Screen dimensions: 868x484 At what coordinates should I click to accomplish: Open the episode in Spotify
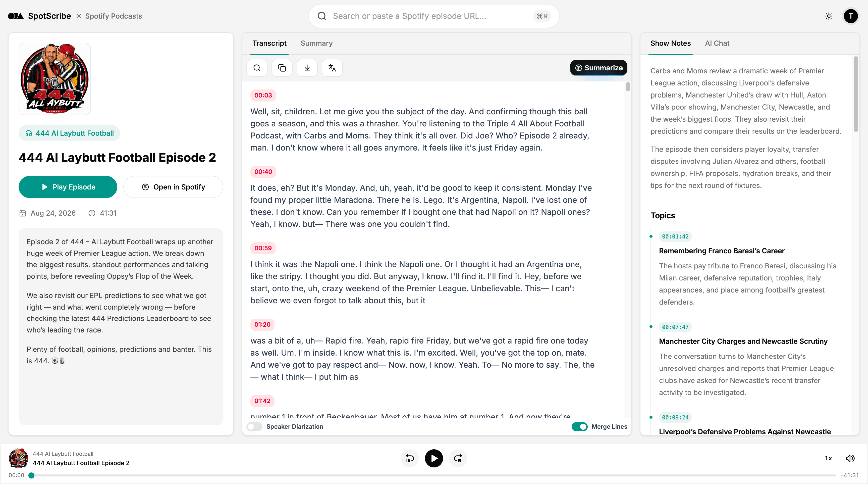173,187
